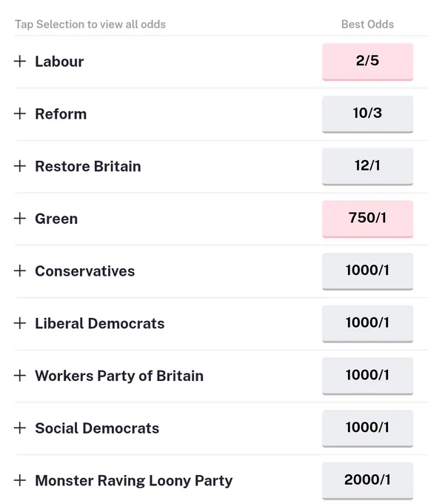Open Green row plus icon
Screen dimensions: 428x504
[20, 218]
